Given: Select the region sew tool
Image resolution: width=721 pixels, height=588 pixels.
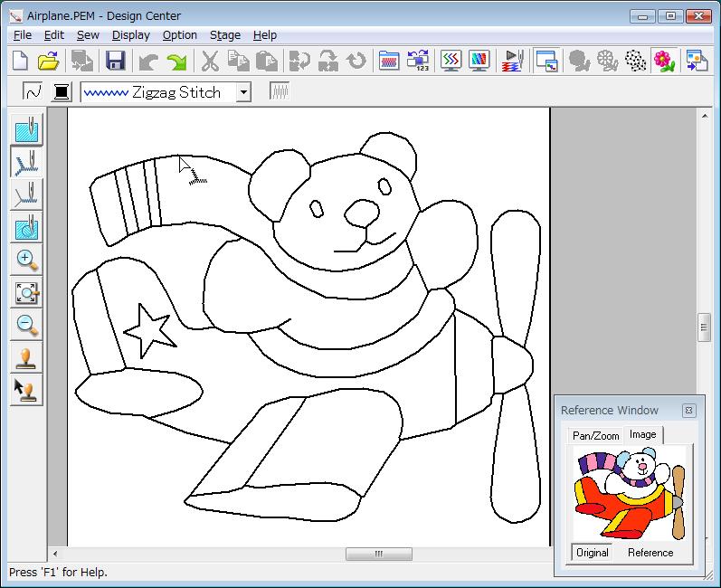Looking at the screenshot, I should [26, 129].
